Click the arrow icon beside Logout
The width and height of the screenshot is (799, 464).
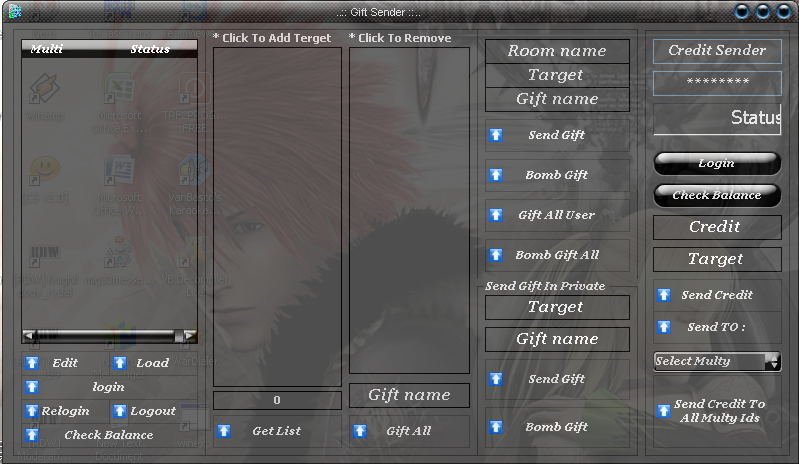pyautogui.click(x=120, y=411)
